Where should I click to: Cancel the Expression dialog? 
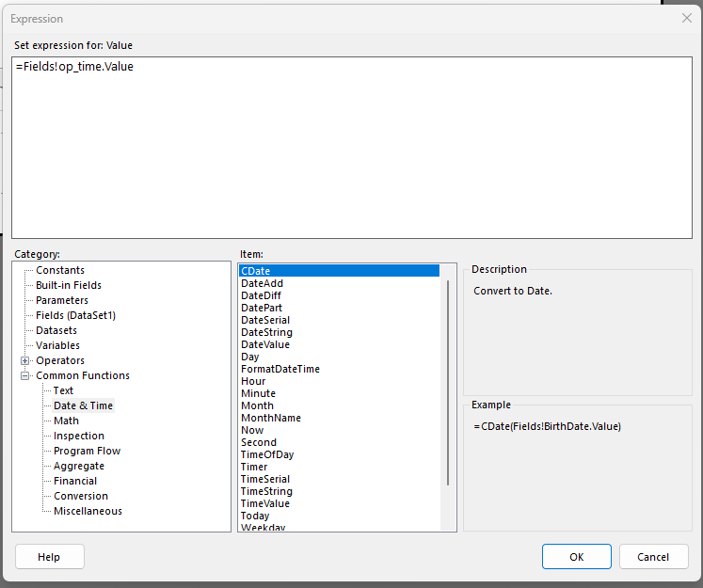pyautogui.click(x=653, y=557)
